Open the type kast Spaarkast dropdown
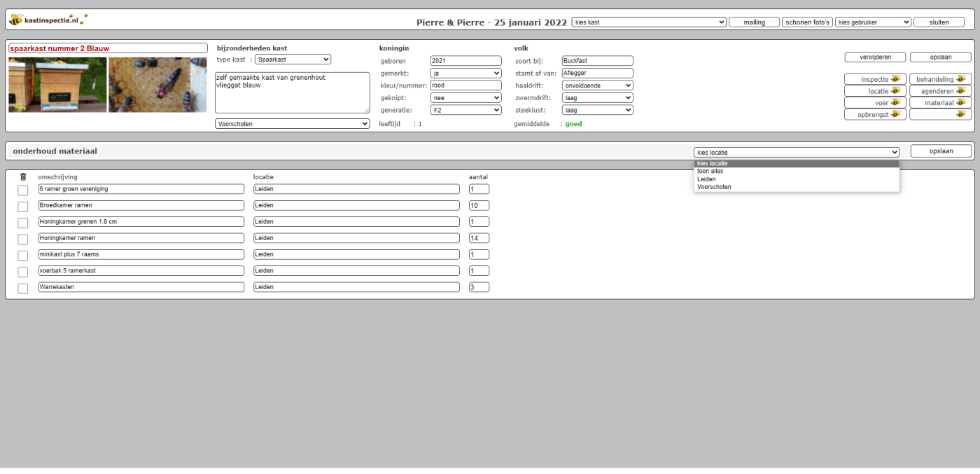Image resolution: width=980 pixels, height=474 pixels. click(293, 60)
